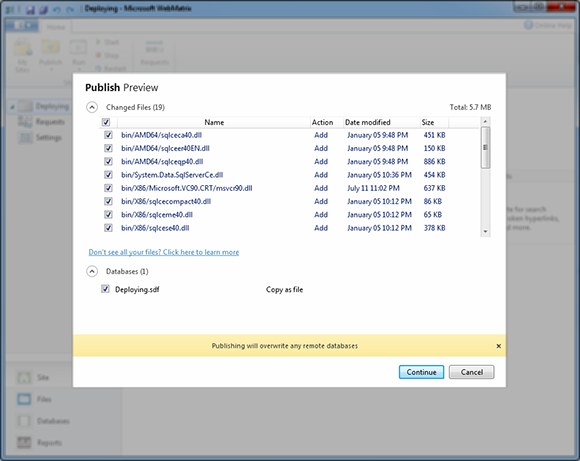Select Settings in the left navigation
The height and width of the screenshot is (461, 580).
49,138
